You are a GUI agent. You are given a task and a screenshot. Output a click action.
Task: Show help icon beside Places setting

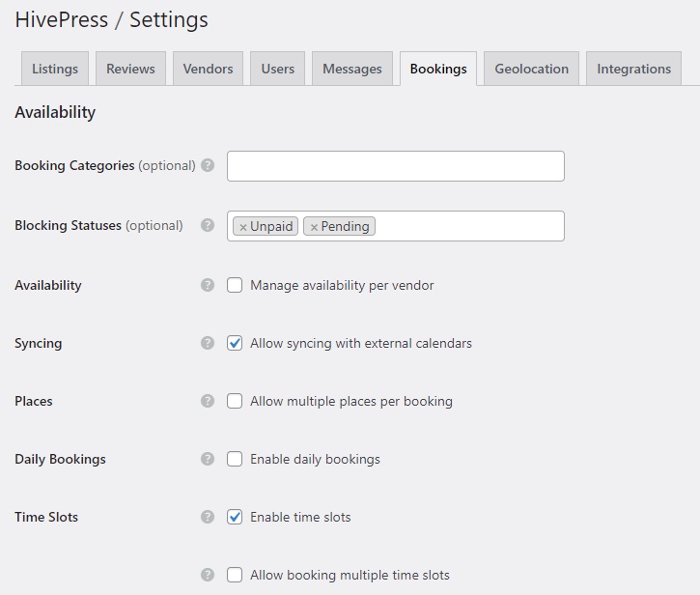coord(208,401)
